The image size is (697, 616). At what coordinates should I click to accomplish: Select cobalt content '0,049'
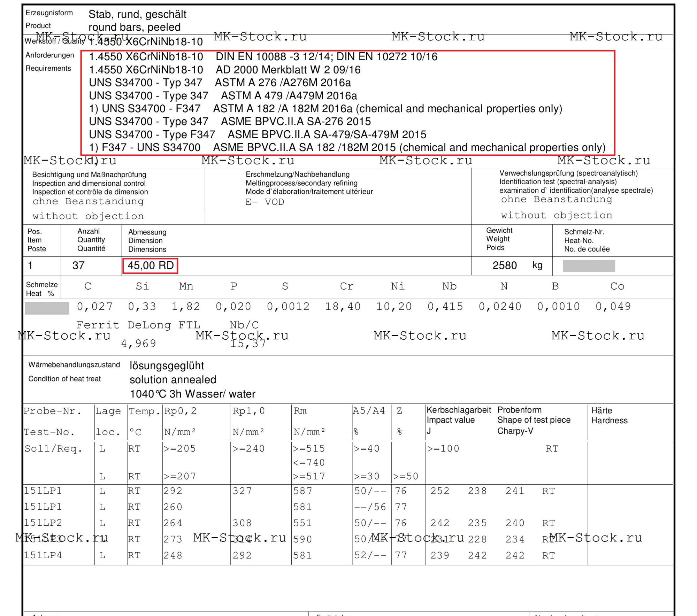pyautogui.click(x=613, y=307)
